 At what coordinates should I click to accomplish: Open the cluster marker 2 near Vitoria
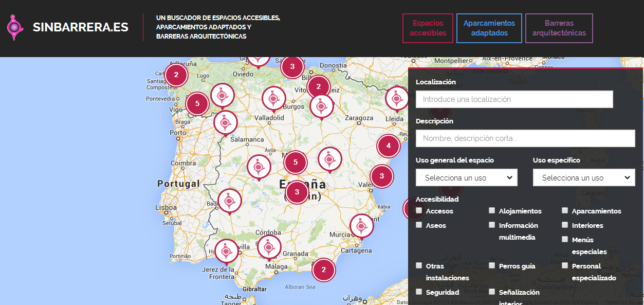tap(319, 86)
